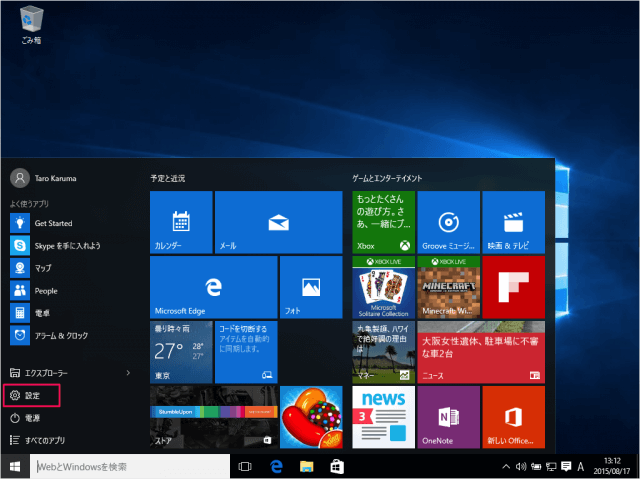
Task: Click the IME input mode A indicator
Action: click(580, 466)
